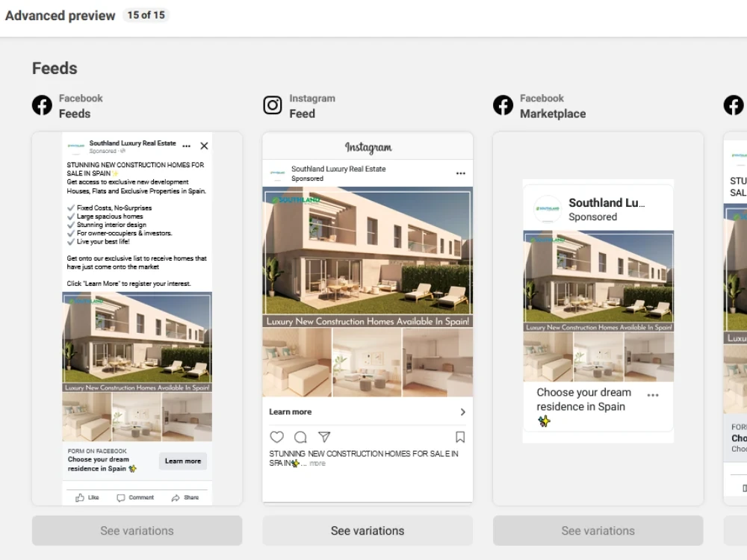Click 'Fixed Costs, No-Surprises' line in Facebook ad
This screenshot has height=560, width=747.
point(114,208)
